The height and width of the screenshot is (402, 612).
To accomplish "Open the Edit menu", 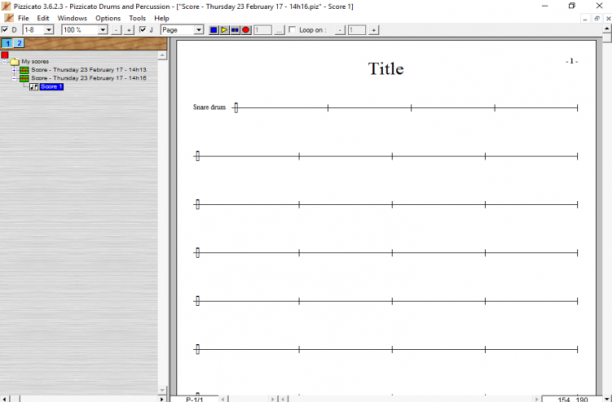I will [43, 18].
